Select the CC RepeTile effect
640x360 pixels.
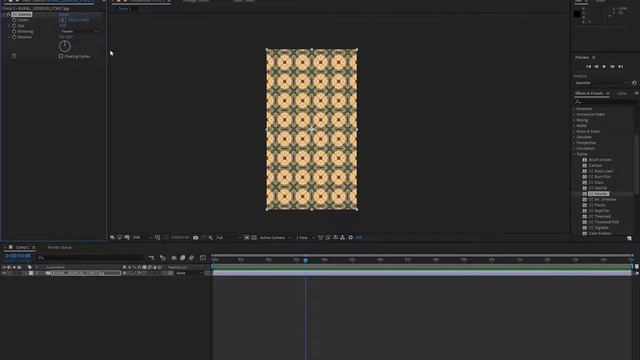[599, 211]
